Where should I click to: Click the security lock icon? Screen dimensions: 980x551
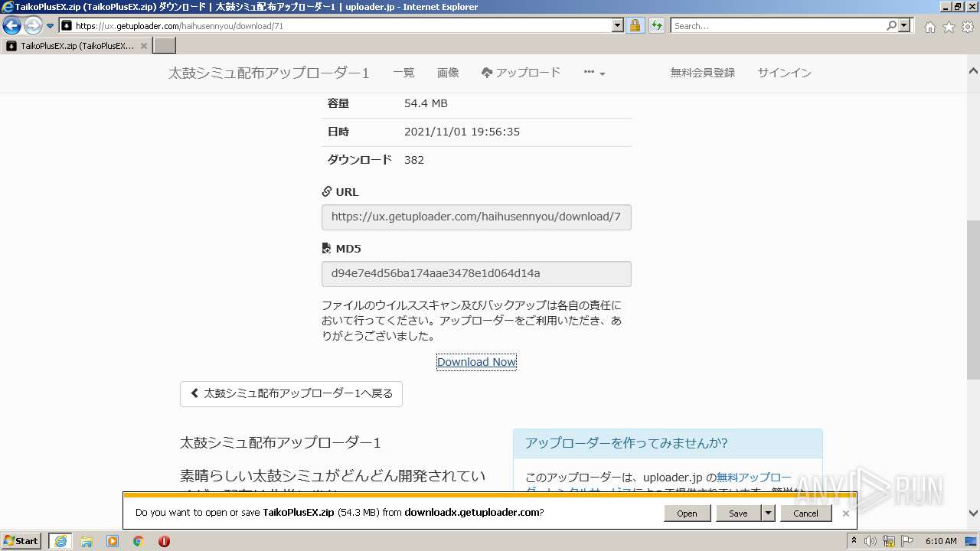coord(635,26)
